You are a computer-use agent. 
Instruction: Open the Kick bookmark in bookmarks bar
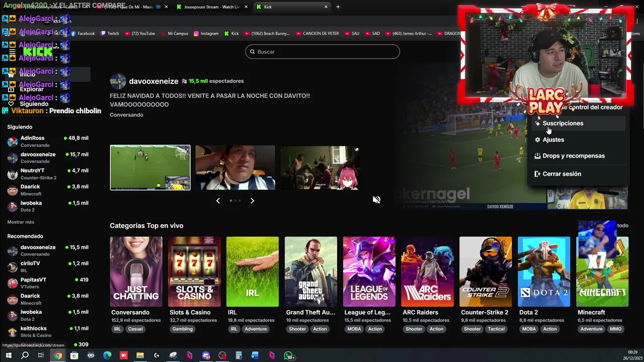231,33
